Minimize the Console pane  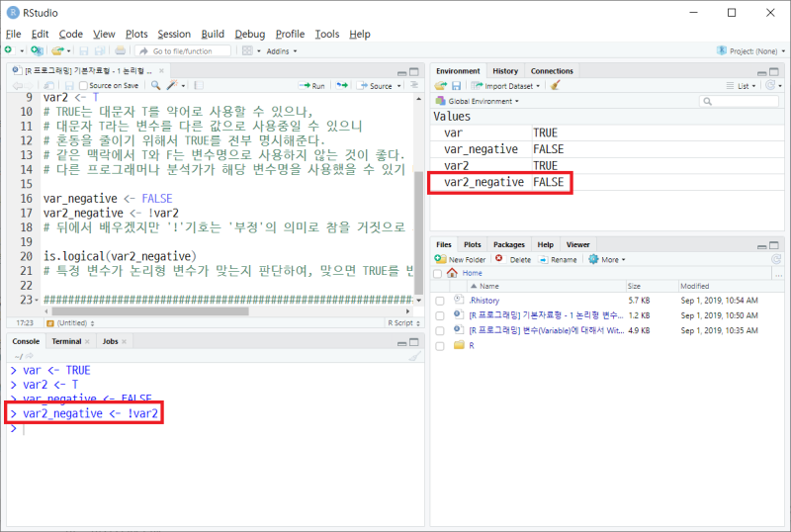coord(402,343)
